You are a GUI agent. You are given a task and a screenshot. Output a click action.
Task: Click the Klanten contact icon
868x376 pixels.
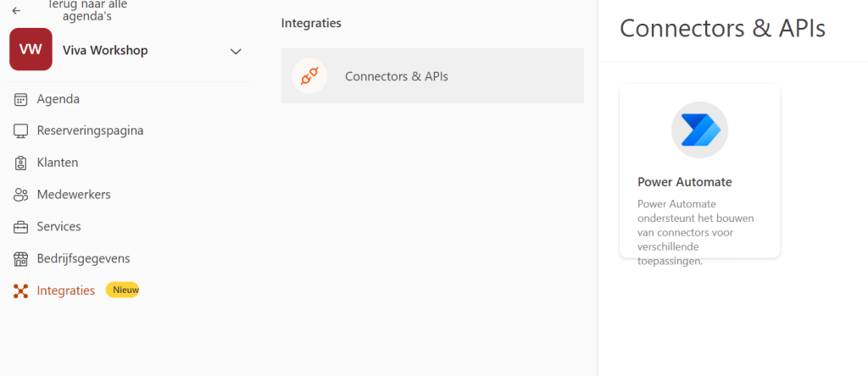[x=21, y=163]
